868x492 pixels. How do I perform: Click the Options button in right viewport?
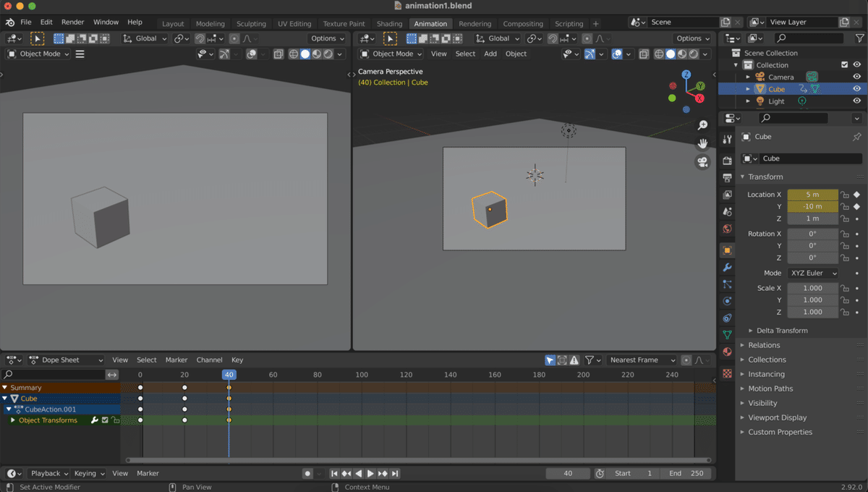point(692,38)
